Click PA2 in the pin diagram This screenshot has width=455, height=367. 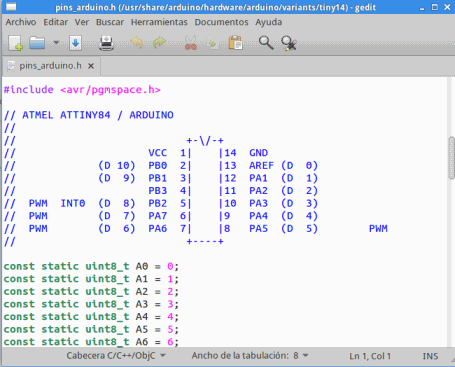[258, 191]
